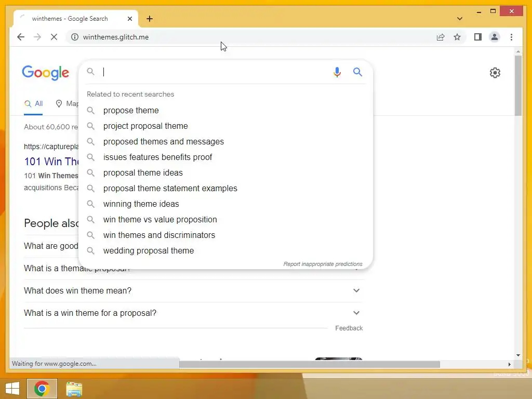Open the Chrome profile avatar
The height and width of the screenshot is (399, 532).
[495, 37]
